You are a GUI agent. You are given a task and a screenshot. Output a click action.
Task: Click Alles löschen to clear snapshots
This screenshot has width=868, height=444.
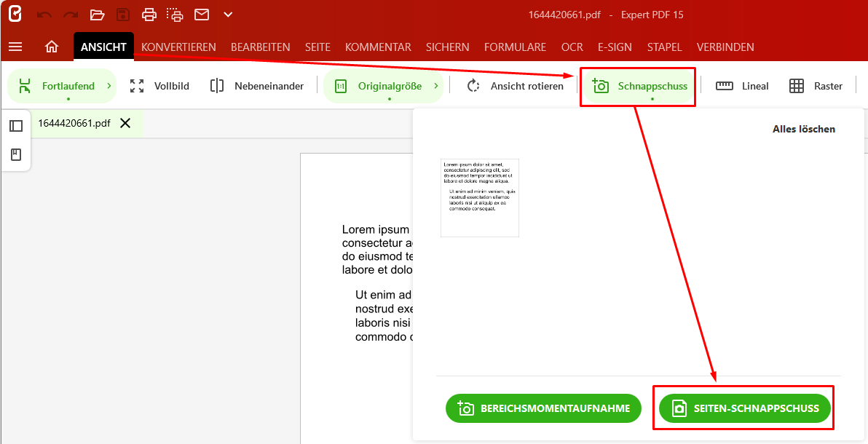[804, 129]
